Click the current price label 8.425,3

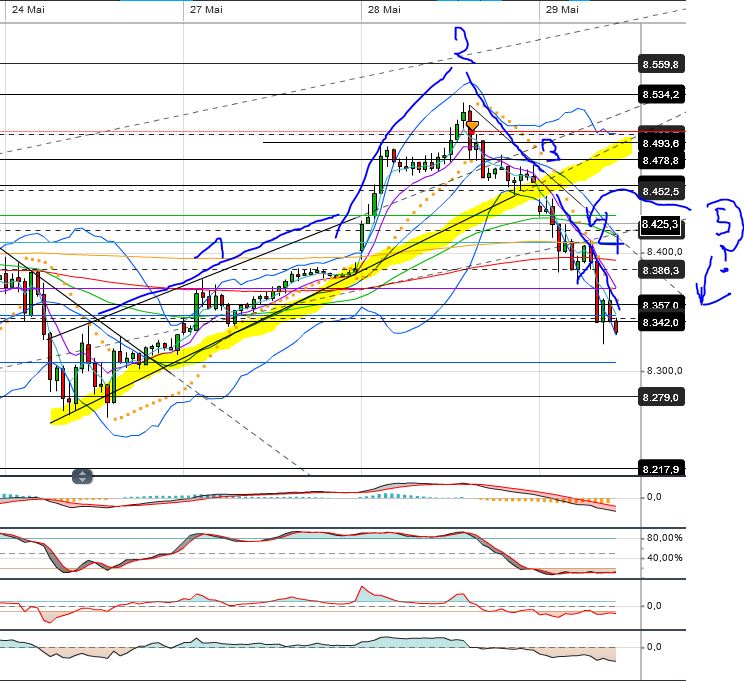click(x=660, y=224)
